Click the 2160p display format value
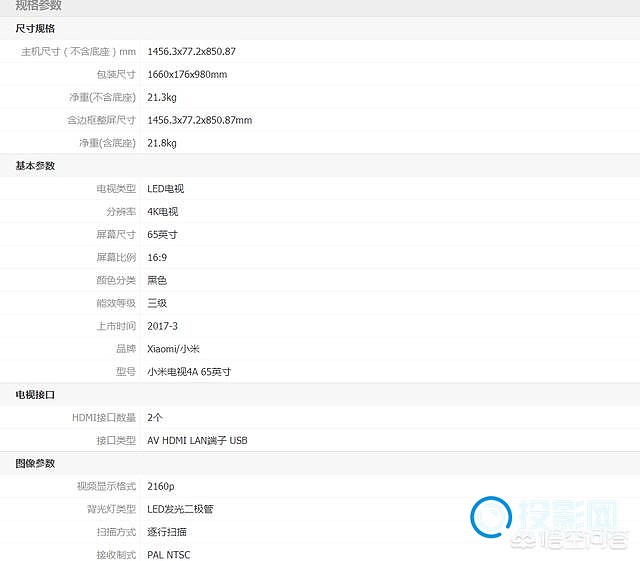640x561 pixels. pos(161,486)
